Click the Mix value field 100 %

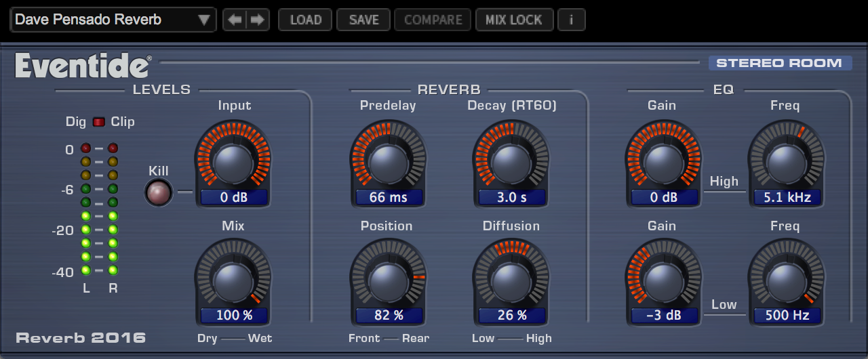pos(234,316)
